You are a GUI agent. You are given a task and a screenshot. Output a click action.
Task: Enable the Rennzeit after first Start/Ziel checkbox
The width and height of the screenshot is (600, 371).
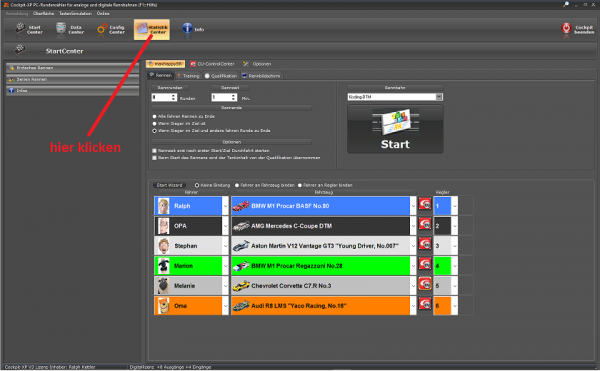[x=155, y=151]
